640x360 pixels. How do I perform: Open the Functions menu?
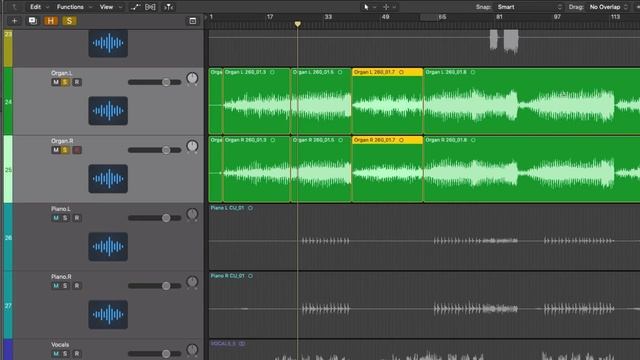click(x=74, y=7)
